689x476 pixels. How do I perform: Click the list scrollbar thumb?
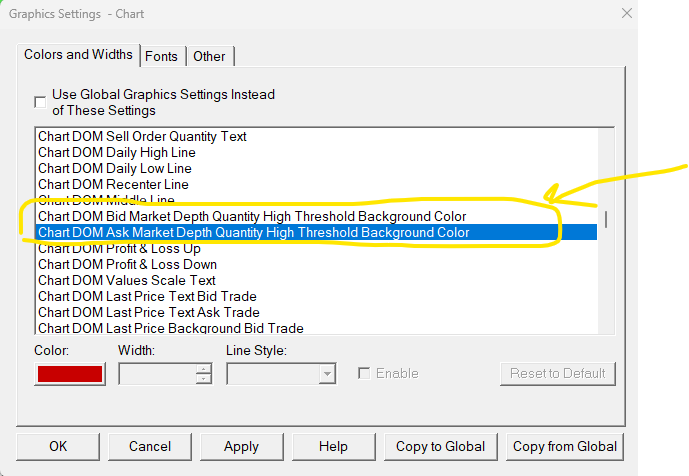[606, 220]
